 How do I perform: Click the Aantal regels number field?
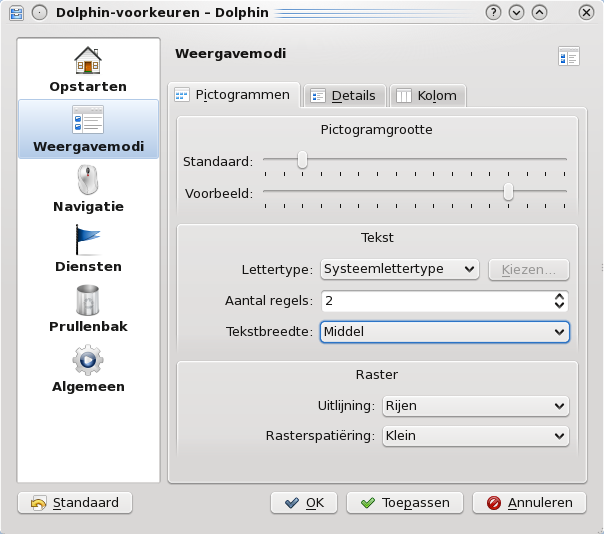point(435,301)
